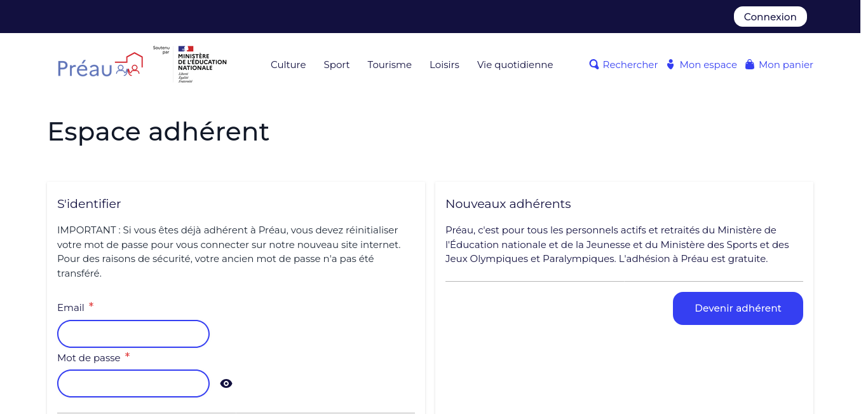Screen dimensions: 868x414
Task: Open the Rechercher link text
Action: coord(630,65)
